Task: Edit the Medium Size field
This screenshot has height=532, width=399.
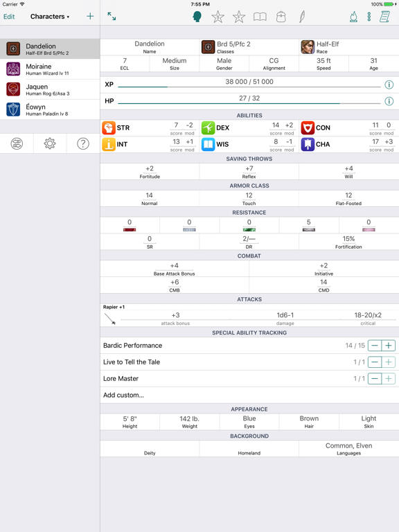Action: pos(175,64)
